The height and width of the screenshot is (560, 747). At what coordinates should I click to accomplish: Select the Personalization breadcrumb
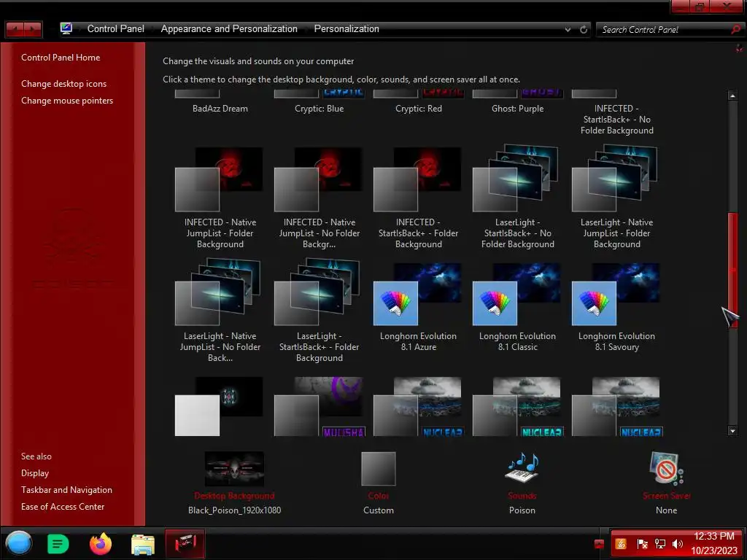[347, 28]
